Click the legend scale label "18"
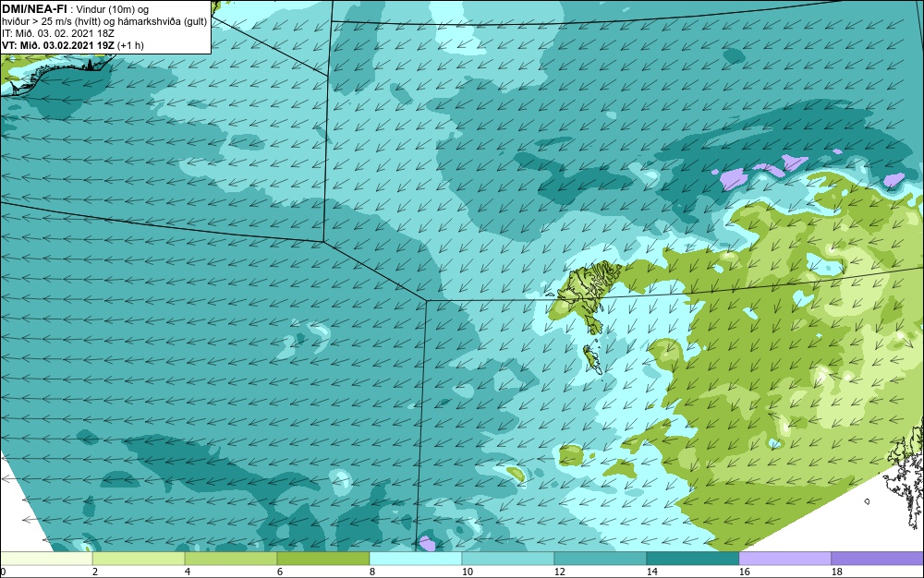The height and width of the screenshot is (578, 924). tap(837, 572)
